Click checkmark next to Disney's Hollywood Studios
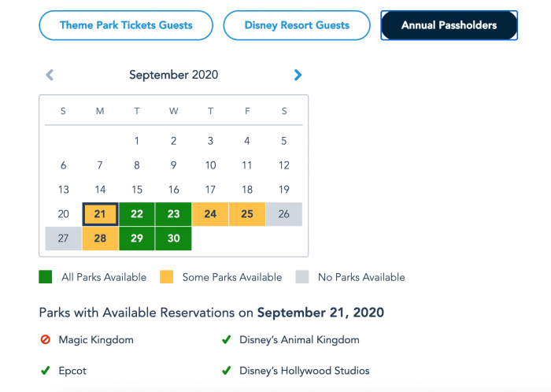Image resolution: width=551 pixels, height=392 pixels. click(227, 371)
